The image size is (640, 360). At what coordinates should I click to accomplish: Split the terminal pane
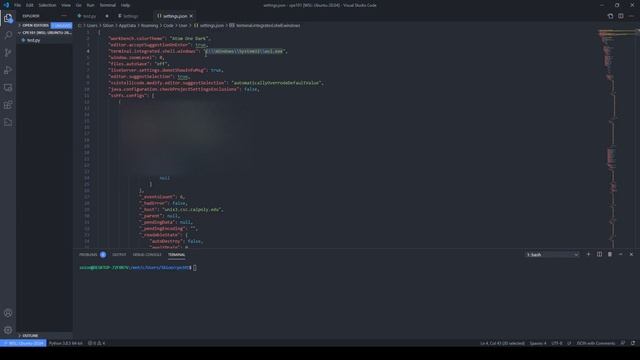(x=599, y=254)
